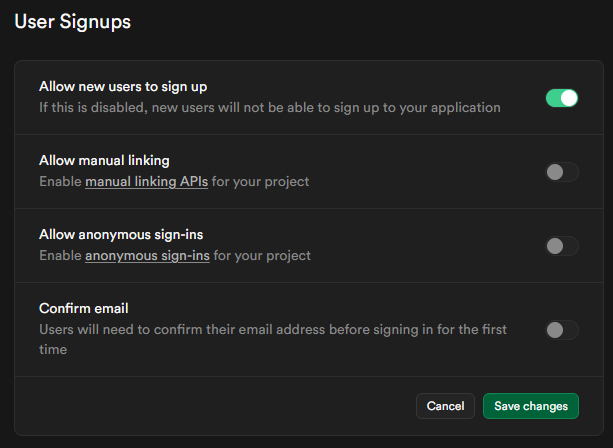This screenshot has height=448, width=613.
Task: Click 'for your project' text after manual linking APIs
Action: click(261, 182)
